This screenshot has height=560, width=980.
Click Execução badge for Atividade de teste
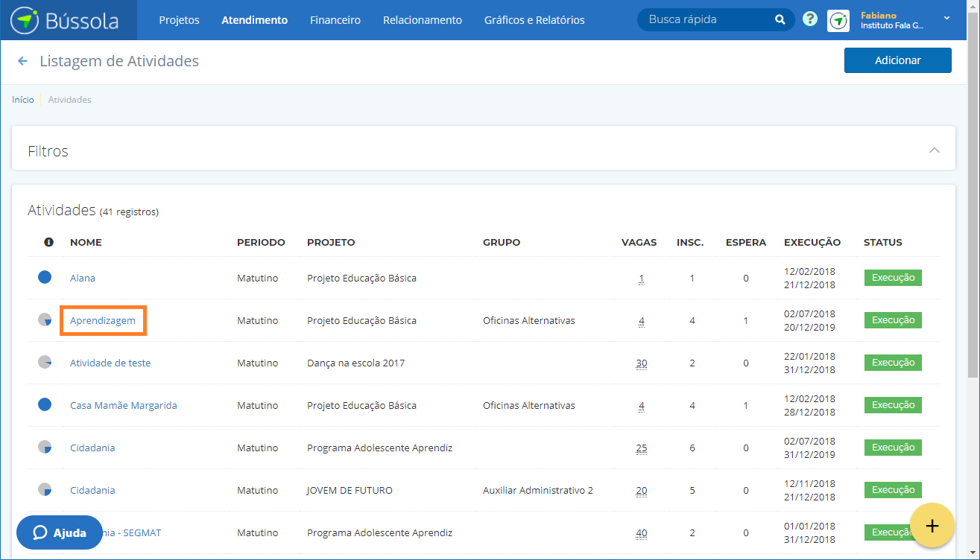click(x=893, y=362)
